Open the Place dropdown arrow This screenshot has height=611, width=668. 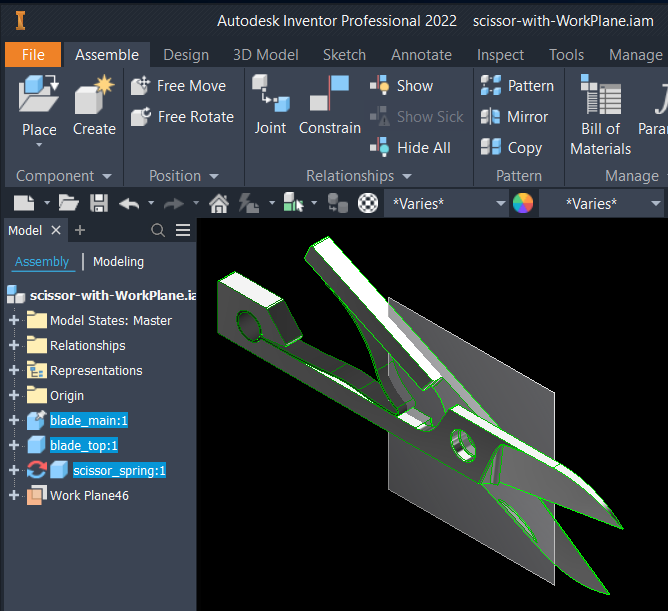point(39,145)
